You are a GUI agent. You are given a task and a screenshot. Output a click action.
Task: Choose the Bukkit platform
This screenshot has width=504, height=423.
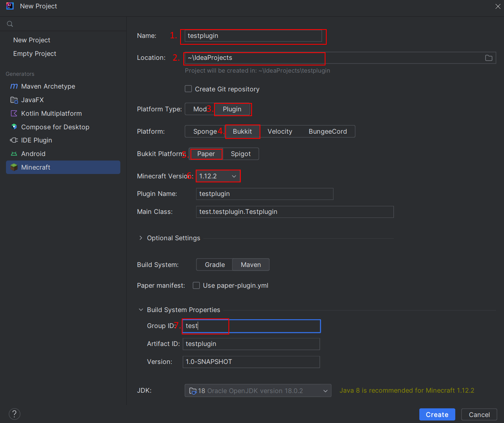[x=242, y=131]
